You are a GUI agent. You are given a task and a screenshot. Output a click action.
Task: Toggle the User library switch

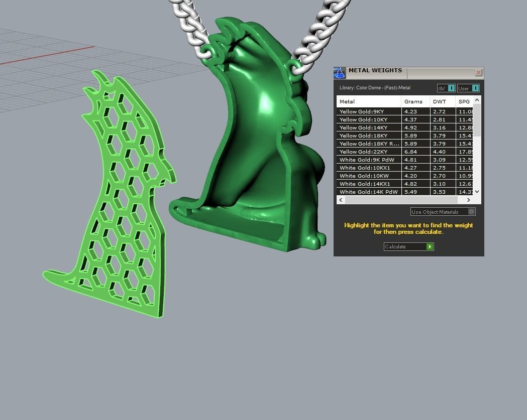468,88
